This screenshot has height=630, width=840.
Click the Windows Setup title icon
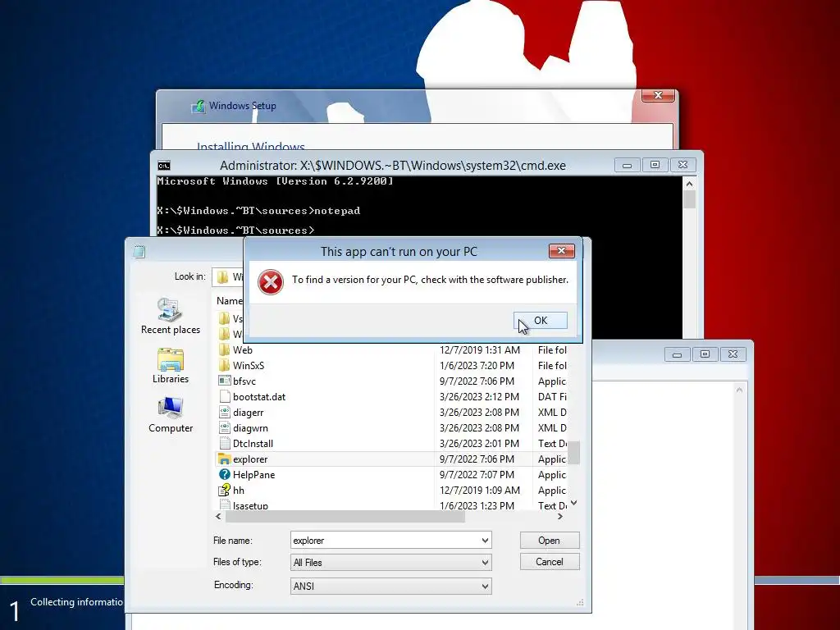tap(199, 106)
